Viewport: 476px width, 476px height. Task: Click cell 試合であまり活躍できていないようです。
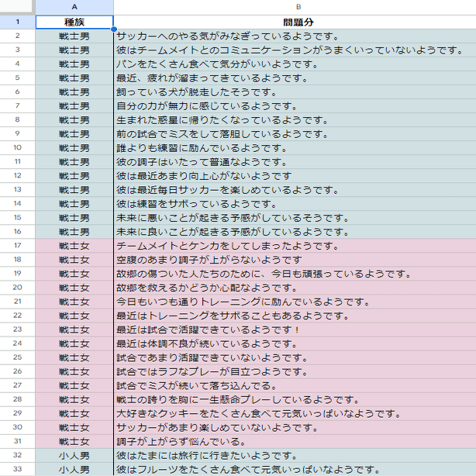coord(295,357)
